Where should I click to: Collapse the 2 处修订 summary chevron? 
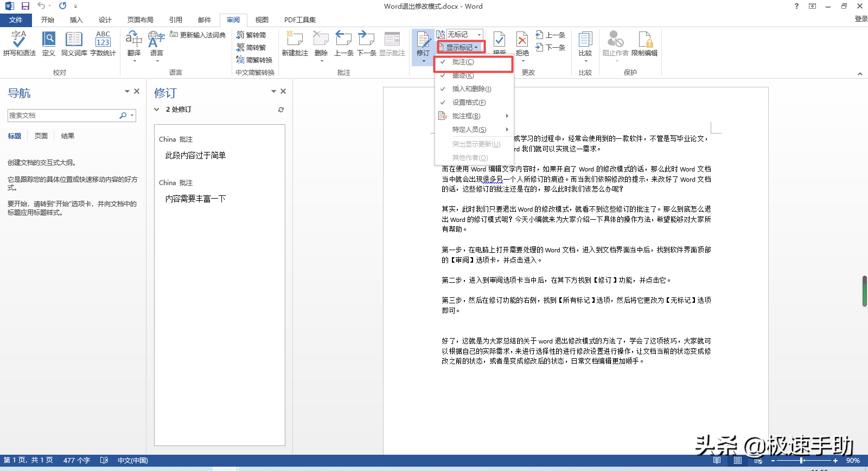coord(157,110)
